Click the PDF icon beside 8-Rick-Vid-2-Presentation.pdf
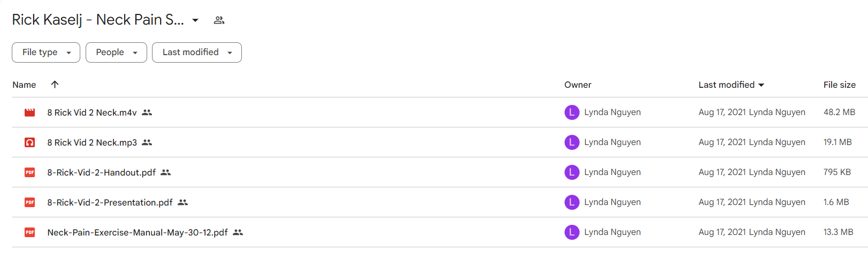This screenshot has width=868, height=258. coord(30,202)
